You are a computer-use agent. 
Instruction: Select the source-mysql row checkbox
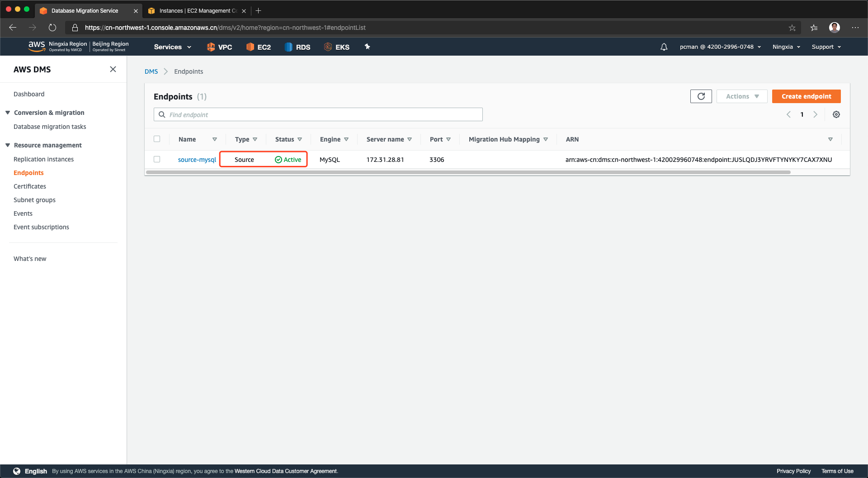click(157, 159)
